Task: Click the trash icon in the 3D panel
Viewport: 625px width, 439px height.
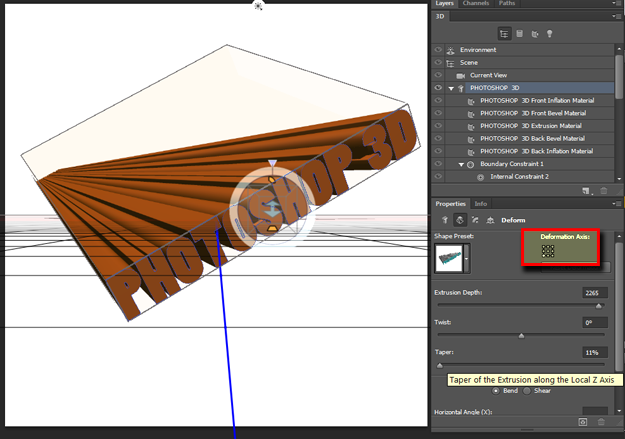Action: [x=602, y=190]
